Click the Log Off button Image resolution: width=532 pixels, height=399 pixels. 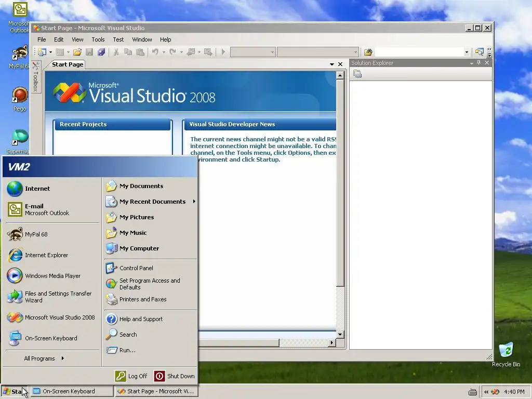(131, 376)
